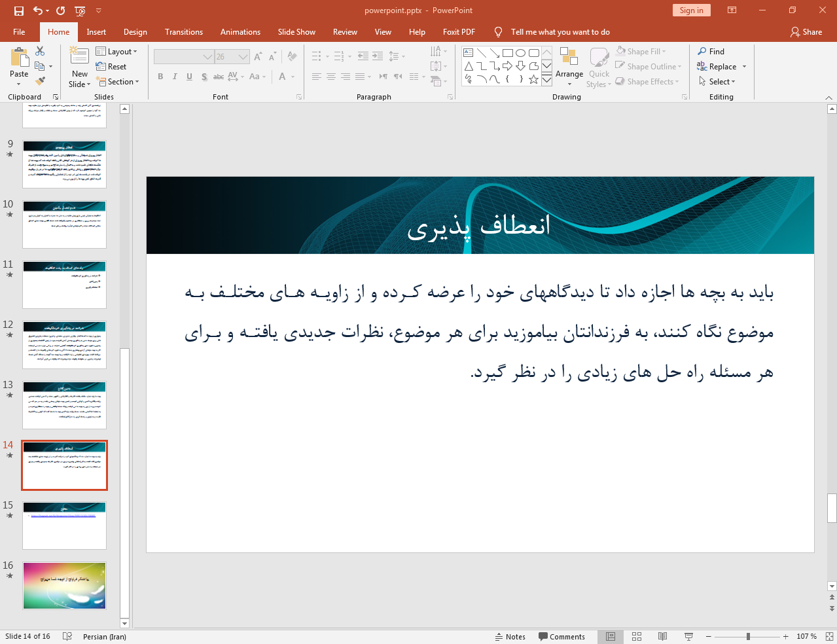Image resolution: width=837 pixels, height=644 pixels.
Task: Click the Paste button
Action: click(19, 67)
